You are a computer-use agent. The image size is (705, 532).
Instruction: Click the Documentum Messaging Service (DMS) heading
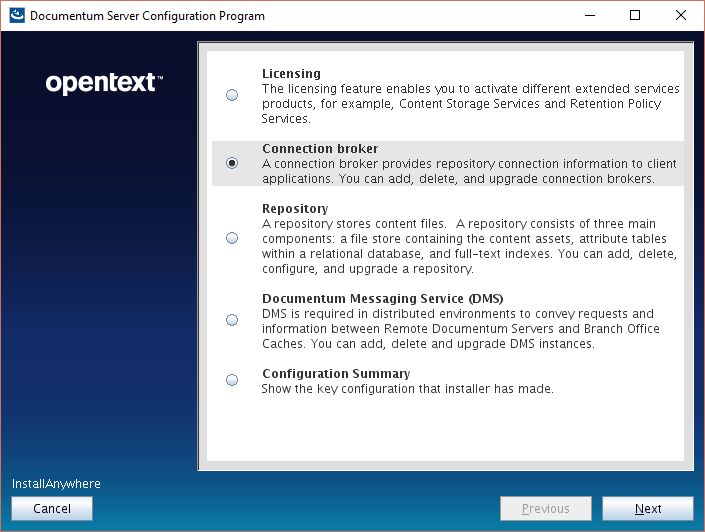pos(382,298)
